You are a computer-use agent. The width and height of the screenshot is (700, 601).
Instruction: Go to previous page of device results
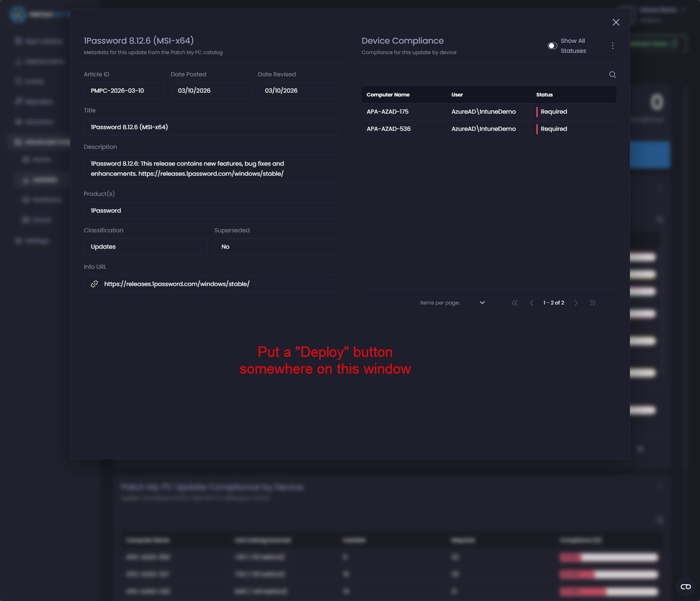pyautogui.click(x=532, y=303)
